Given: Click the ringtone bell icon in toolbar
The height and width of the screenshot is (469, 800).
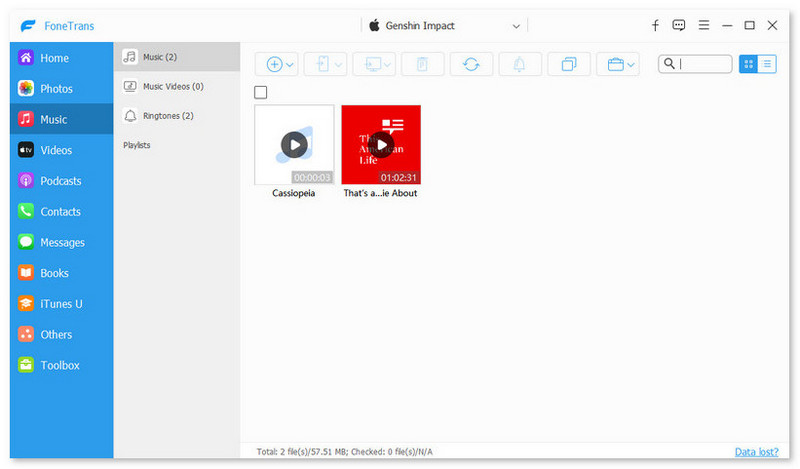Looking at the screenshot, I should [x=520, y=64].
